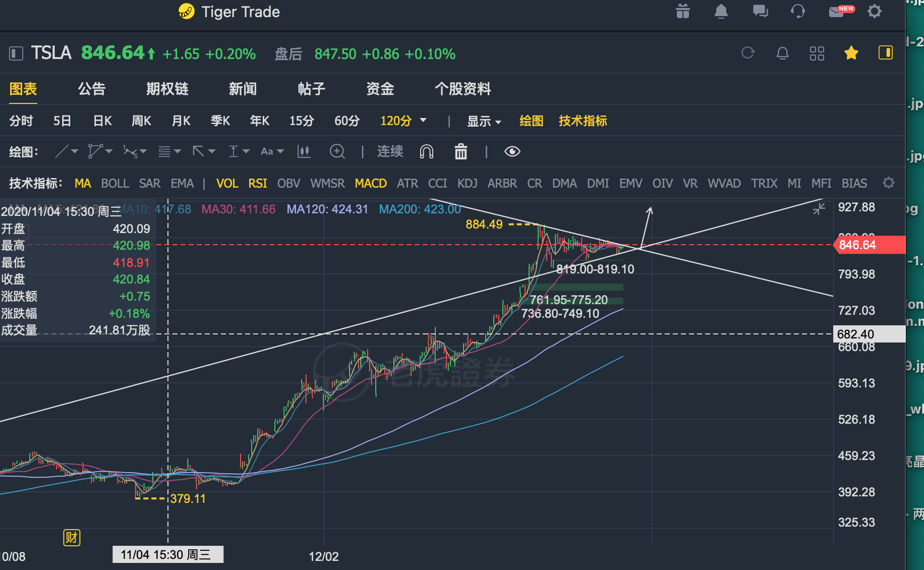Click the 682.40 crosshair price label
Image resolution: width=924 pixels, height=570 pixels.
pos(869,334)
